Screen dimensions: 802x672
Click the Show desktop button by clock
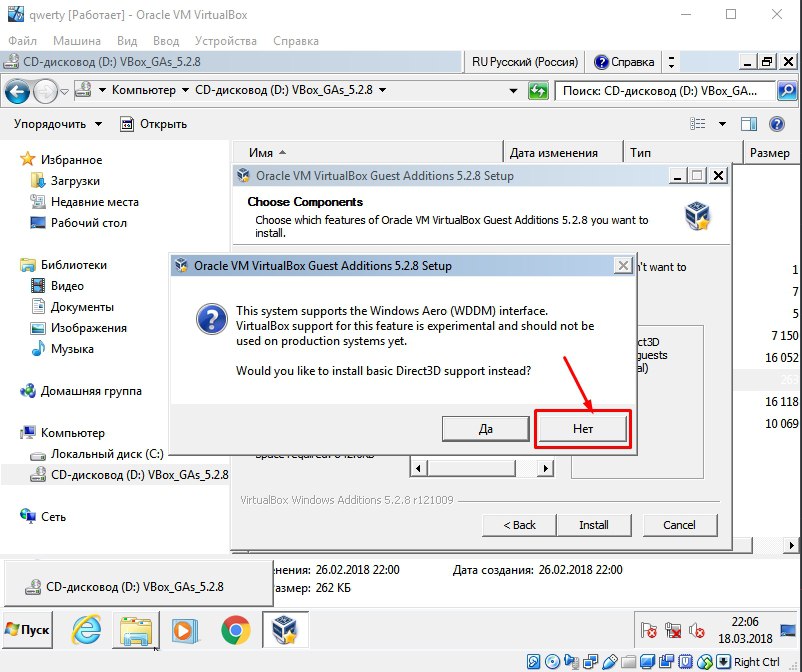pos(788,630)
